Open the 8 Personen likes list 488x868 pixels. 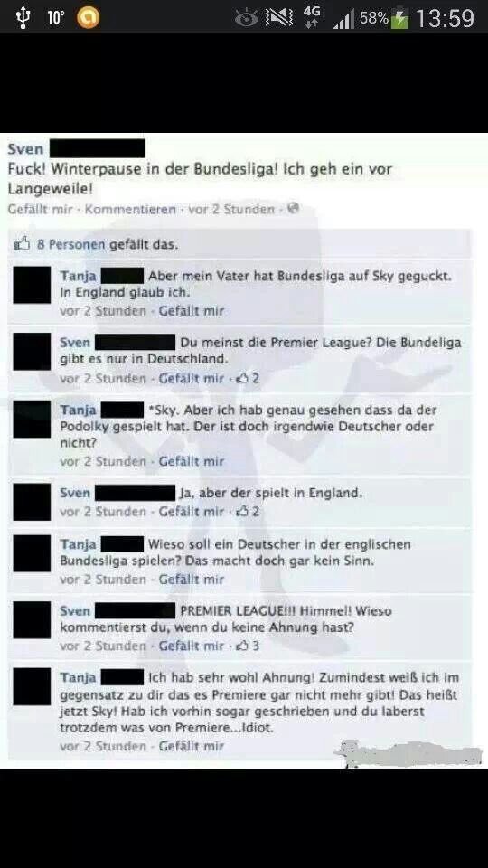coord(70,245)
